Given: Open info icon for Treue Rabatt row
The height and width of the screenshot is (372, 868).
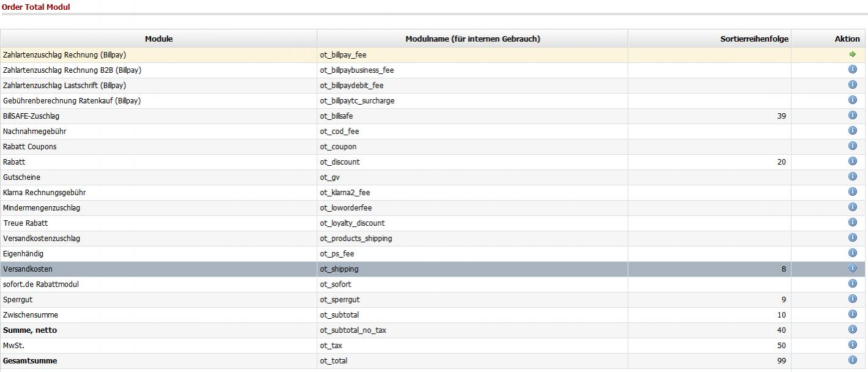Looking at the screenshot, I should 852,223.
